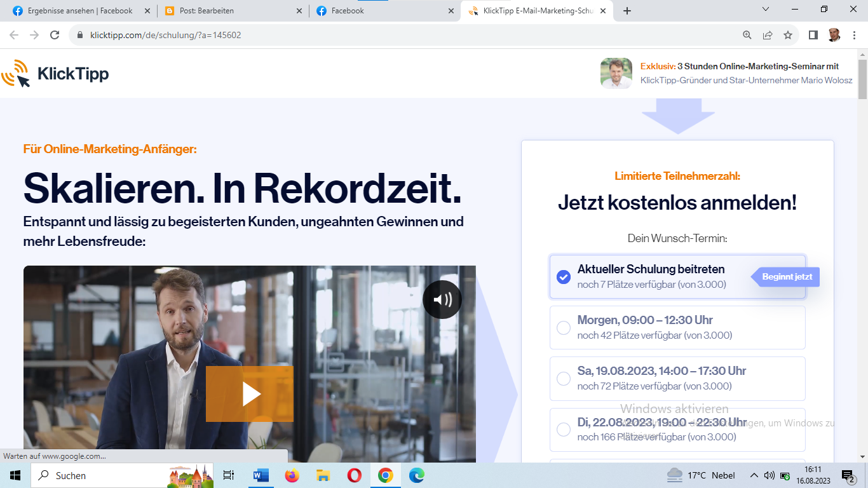Bookmark this page with the star
Screen dimensions: 868x488
(x=788, y=35)
